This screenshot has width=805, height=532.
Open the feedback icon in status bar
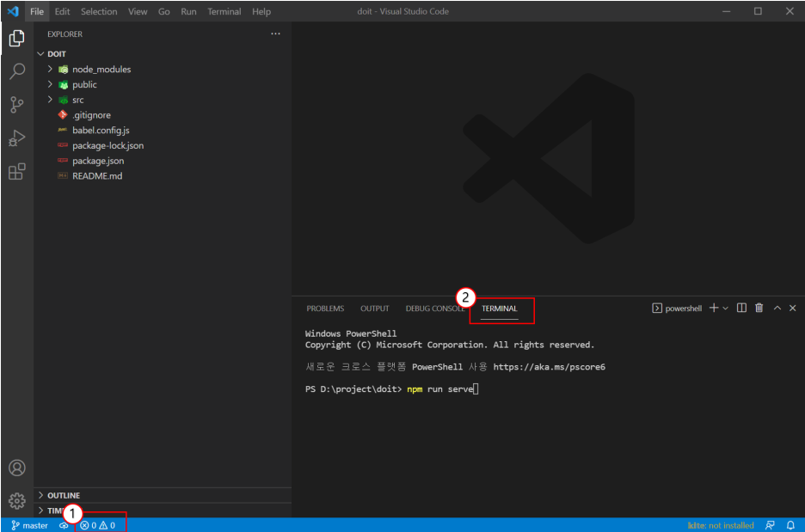[x=770, y=525]
